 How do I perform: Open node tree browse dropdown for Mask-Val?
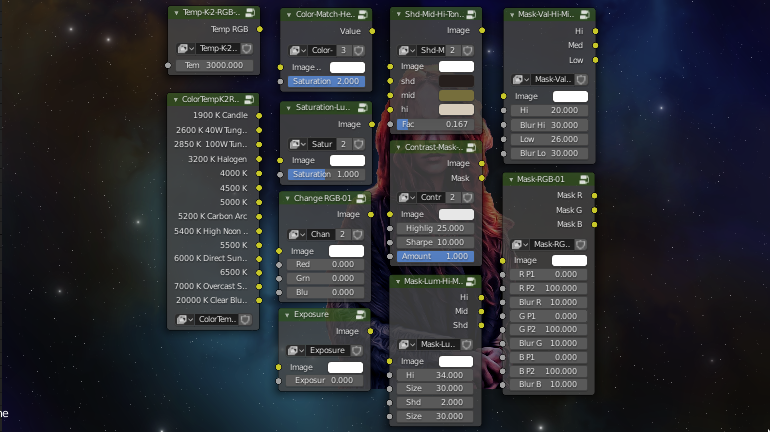[521, 79]
